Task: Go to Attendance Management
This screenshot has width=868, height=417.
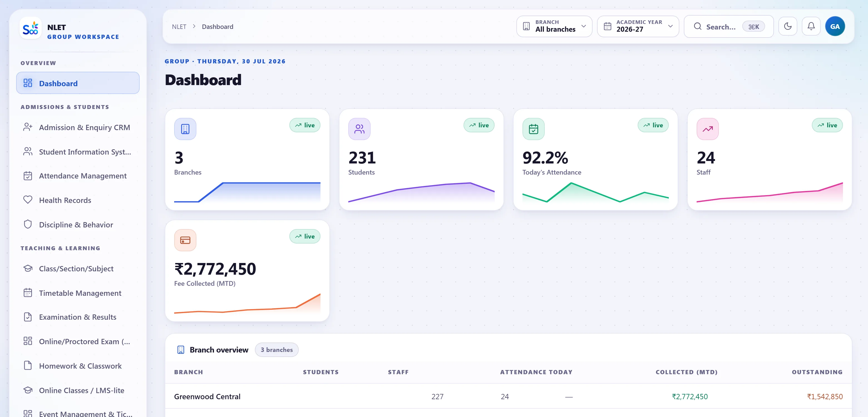Action: pyautogui.click(x=78, y=176)
